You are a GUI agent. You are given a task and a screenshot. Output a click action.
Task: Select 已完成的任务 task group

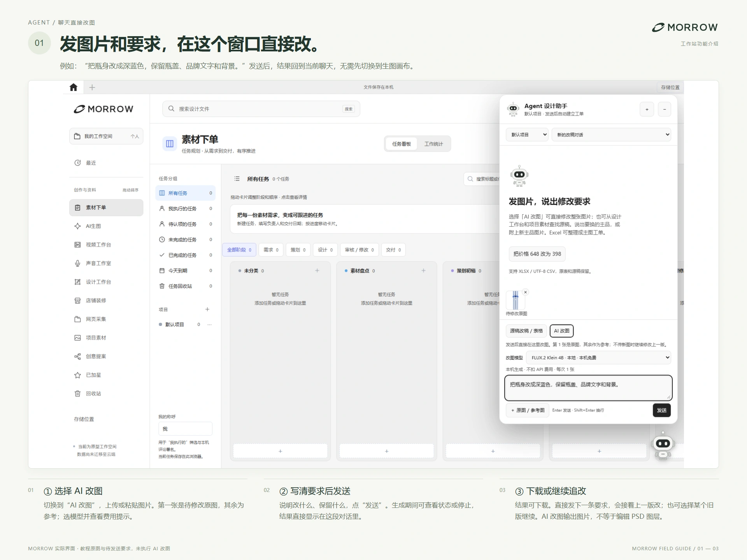[x=186, y=255]
